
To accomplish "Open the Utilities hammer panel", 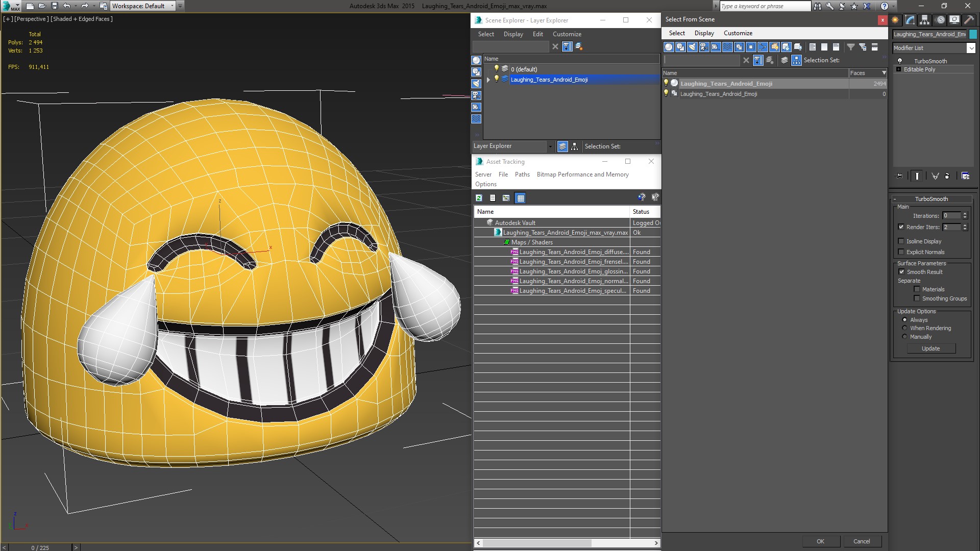I will 969,20.
